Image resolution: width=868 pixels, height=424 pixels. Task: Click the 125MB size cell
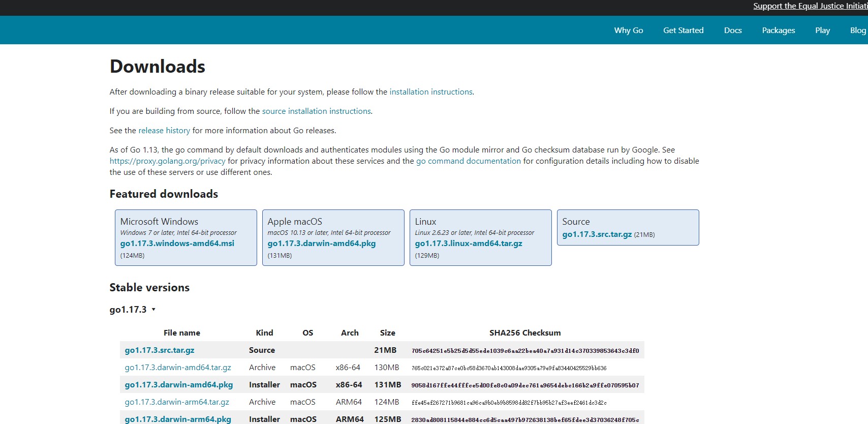388,419
